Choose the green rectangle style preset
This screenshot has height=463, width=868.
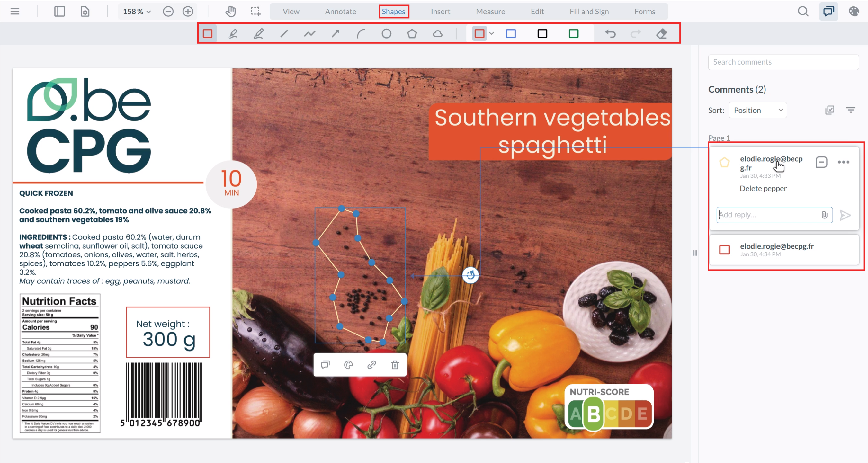pos(574,33)
